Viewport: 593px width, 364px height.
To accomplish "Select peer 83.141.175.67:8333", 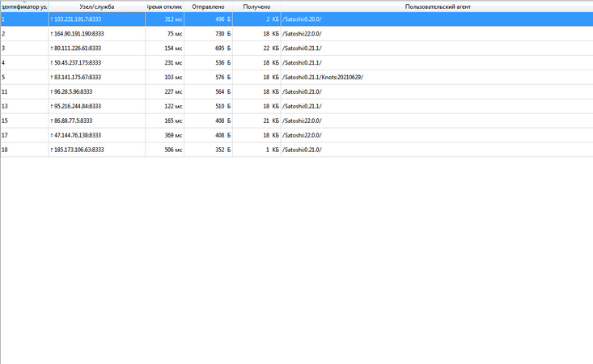I will pos(78,78).
